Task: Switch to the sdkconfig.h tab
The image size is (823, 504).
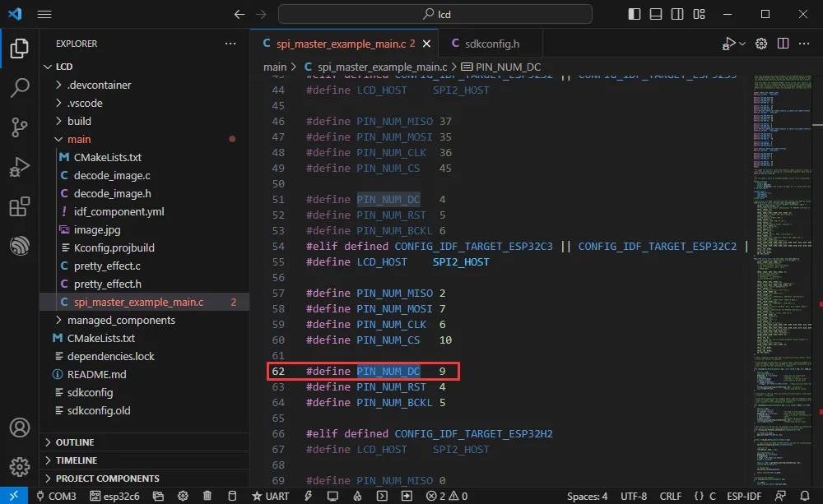Action: point(491,42)
